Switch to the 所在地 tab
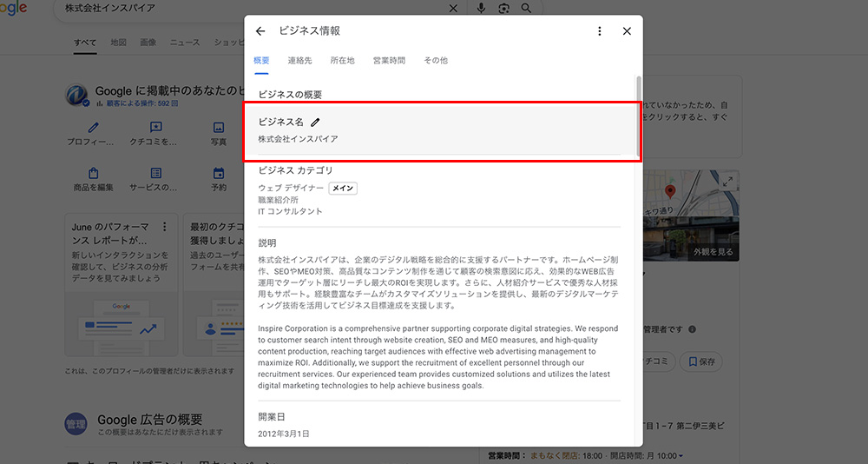Screen dimensions: 868x464 343,61
